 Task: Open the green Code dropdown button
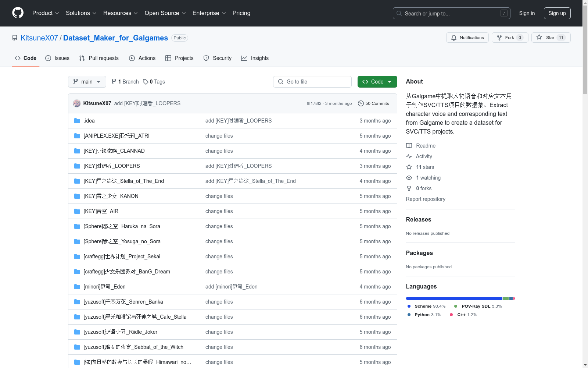[x=377, y=82]
